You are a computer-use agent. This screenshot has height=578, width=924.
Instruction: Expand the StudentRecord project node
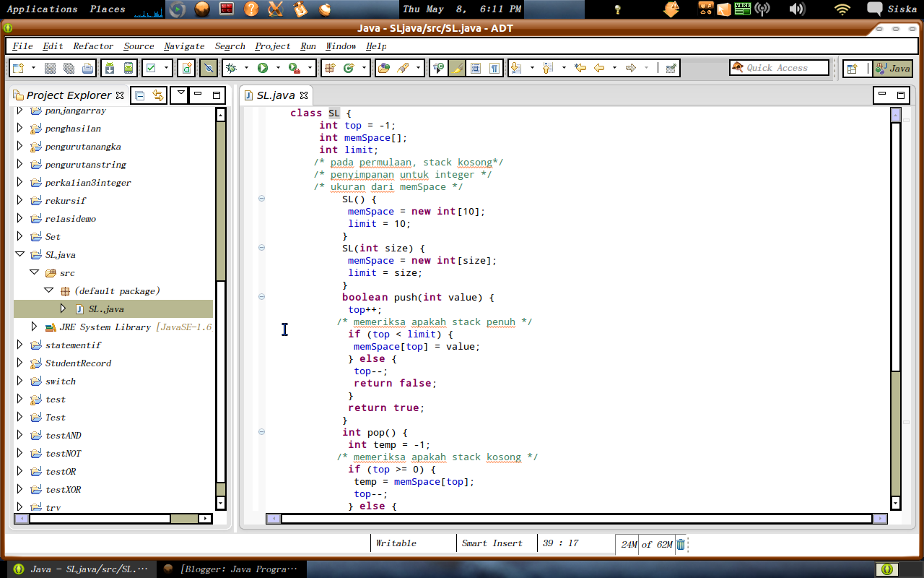(19, 363)
